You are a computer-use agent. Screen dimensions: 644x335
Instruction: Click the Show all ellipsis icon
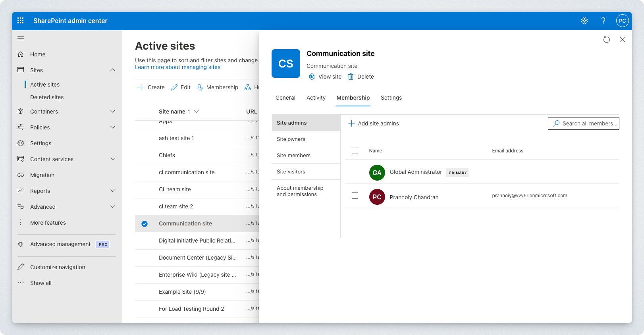coord(21,283)
